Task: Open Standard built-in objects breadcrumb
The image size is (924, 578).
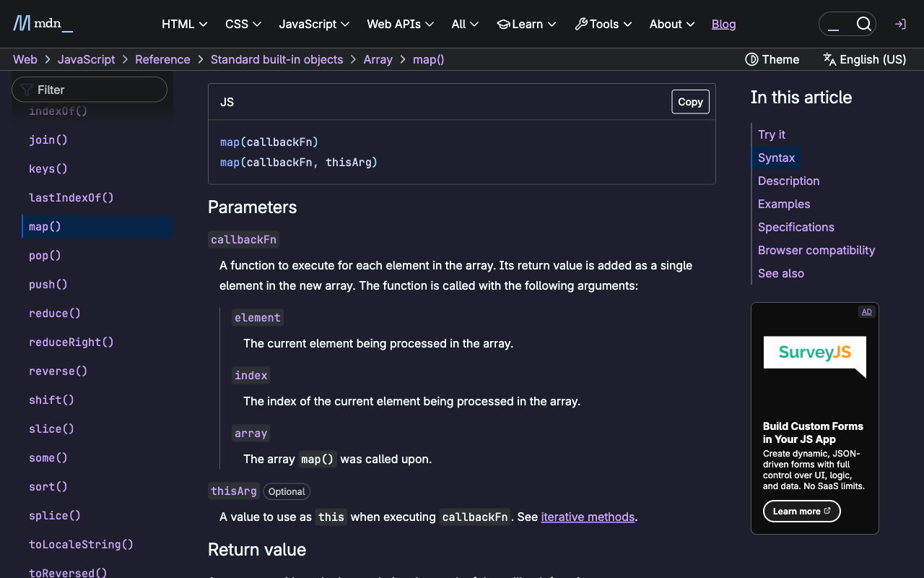Action: (x=276, y=59)
